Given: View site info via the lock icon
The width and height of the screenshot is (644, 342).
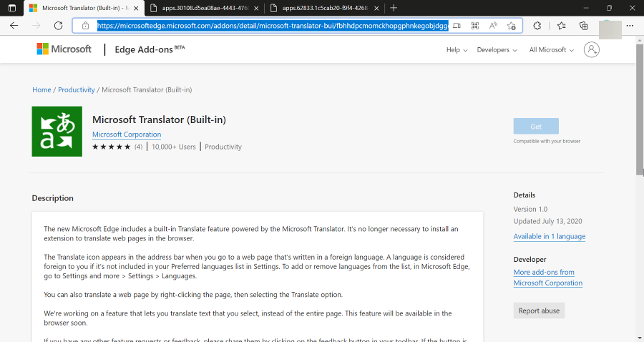Looking at the screenshot, I should click(x=85, y=26).
